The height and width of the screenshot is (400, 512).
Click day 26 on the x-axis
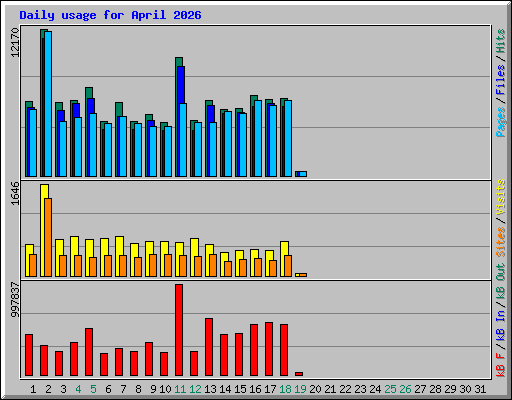405,389
